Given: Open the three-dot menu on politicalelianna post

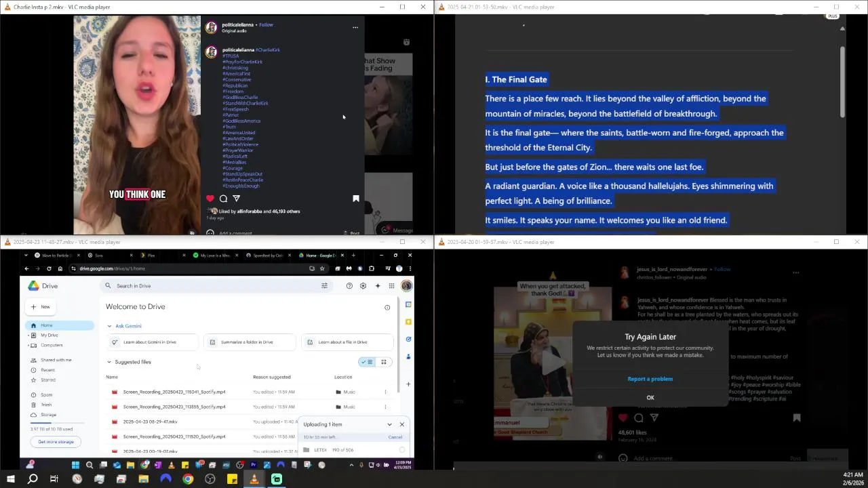Looking at the screenshot, I should [355, 28].
